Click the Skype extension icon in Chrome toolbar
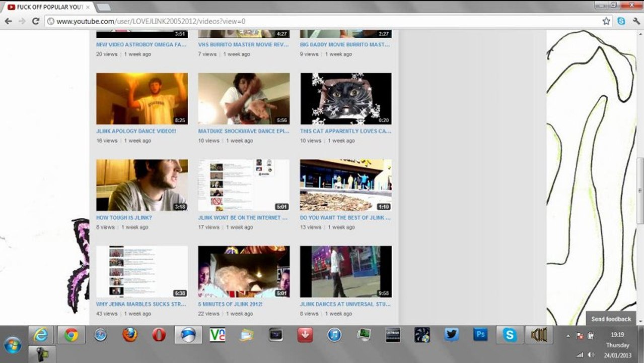The width and height of the screenshot is (644, 363). pos(621,21)
